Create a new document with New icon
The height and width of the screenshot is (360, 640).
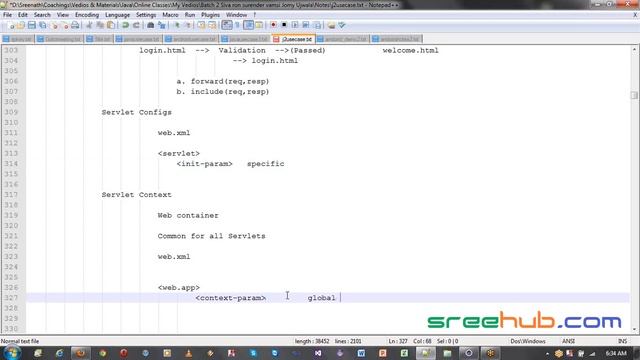point(11,25)
